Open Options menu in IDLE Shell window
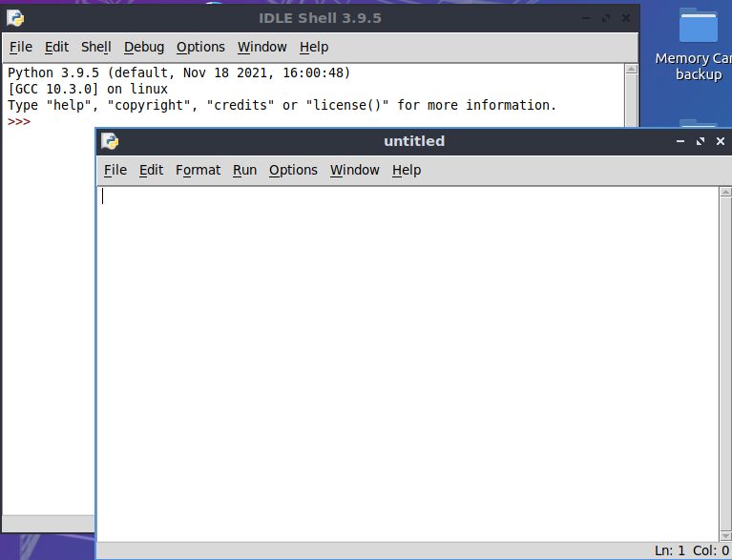The width and height of the screenshot is (732, 560). [x=200, y=47]
